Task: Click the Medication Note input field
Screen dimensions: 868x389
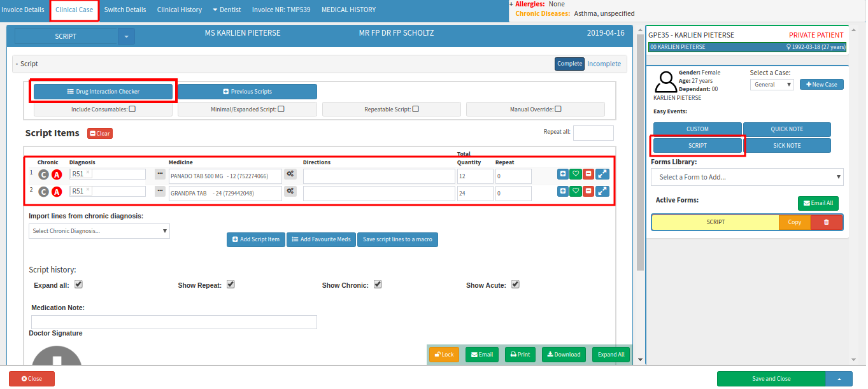Action: [x=174, y=322]
